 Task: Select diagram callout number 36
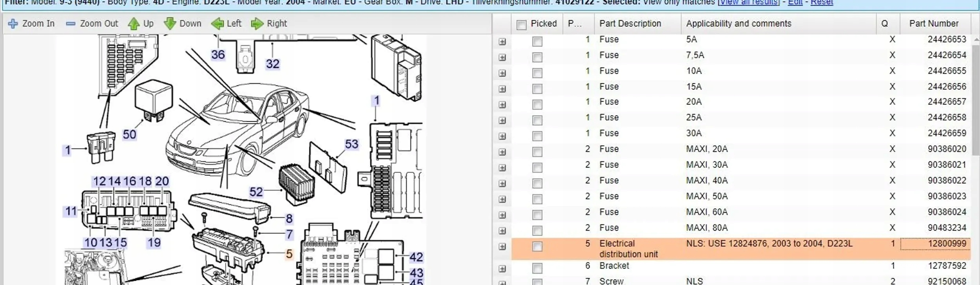[218, 54]
